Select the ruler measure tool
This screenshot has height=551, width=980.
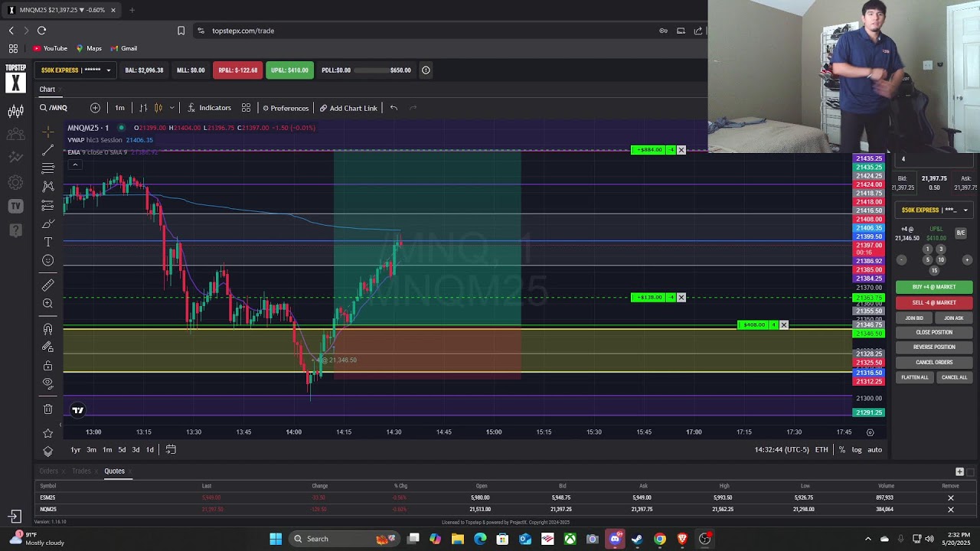click(x=48, y=285)
